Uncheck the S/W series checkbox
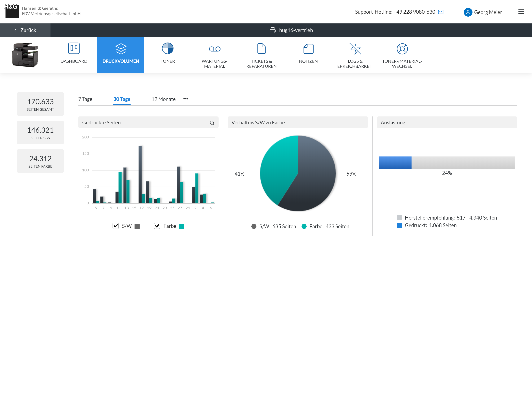Screen dimensions: 532x411 point(115,226)
